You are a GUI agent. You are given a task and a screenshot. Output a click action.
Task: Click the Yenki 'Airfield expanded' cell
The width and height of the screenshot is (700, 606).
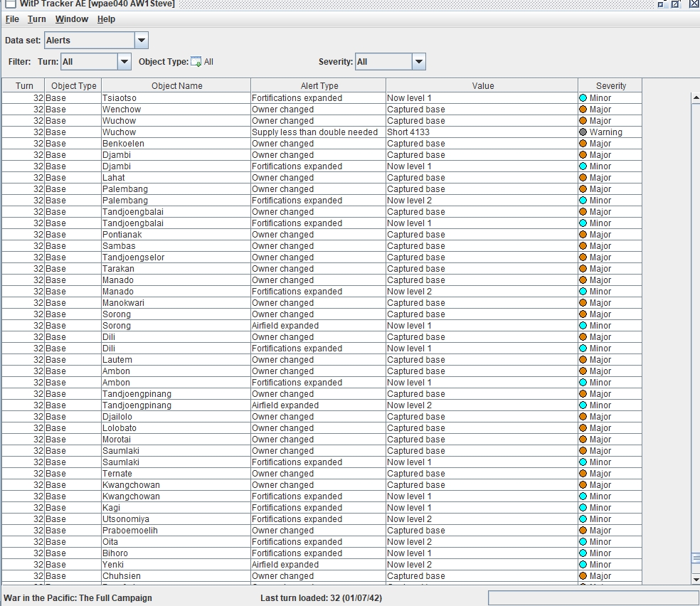[319, 565]
